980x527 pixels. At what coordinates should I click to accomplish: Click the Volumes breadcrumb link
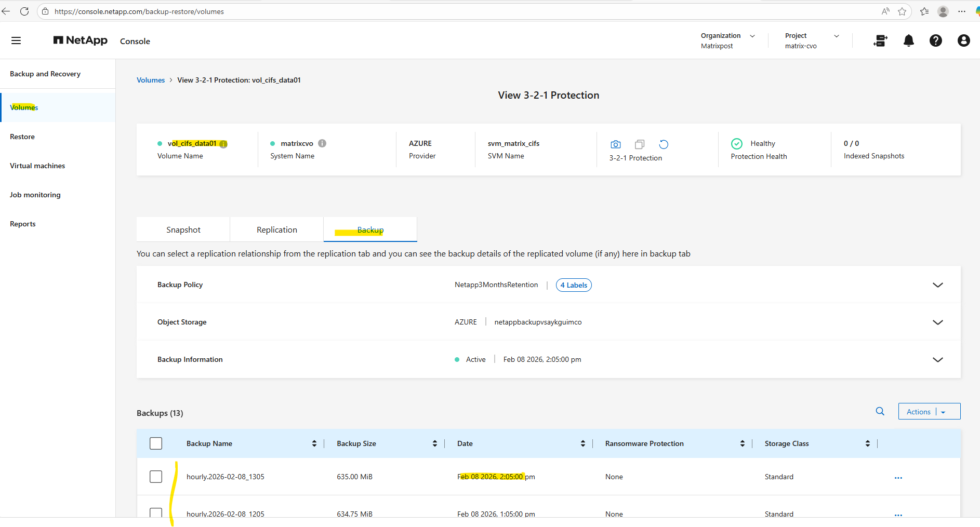(x=151, y=80)
